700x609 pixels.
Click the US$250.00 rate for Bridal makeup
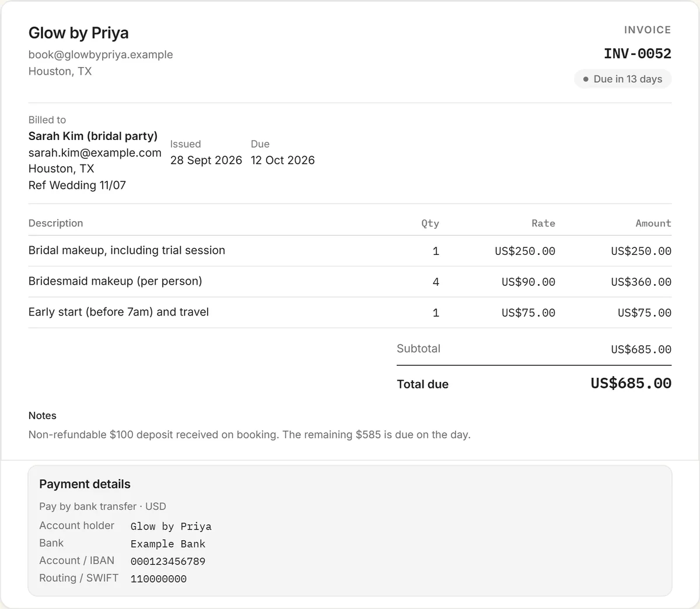point(525,251)
